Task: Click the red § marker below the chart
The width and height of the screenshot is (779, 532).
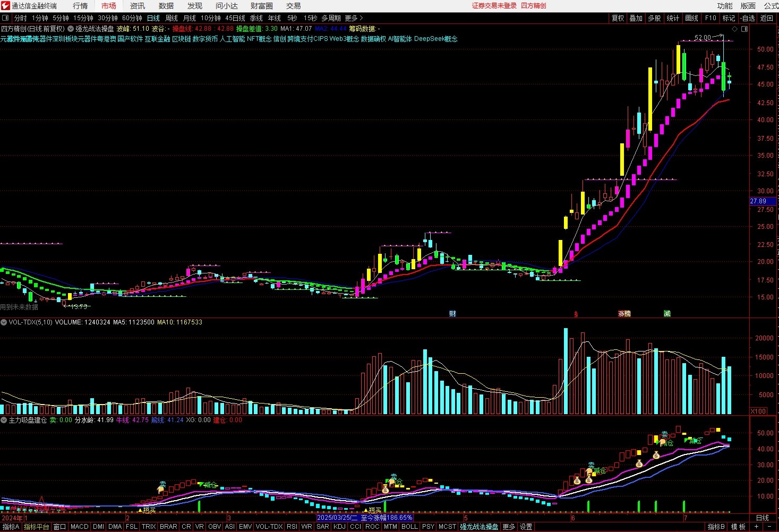Action: tap(576, 314)
